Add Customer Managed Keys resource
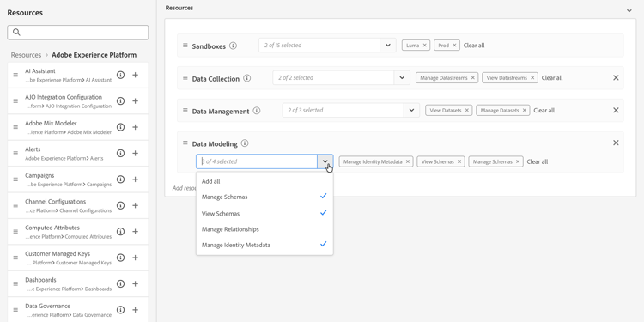Image resolution: width=644 pixels, height=322 pixels. click(135, 258)
